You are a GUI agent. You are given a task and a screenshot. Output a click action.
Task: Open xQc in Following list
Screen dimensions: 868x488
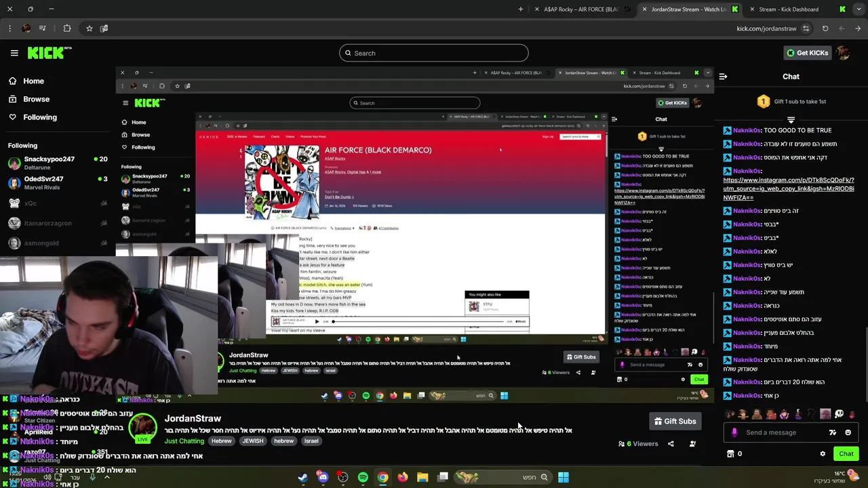[x=58, y=203]
